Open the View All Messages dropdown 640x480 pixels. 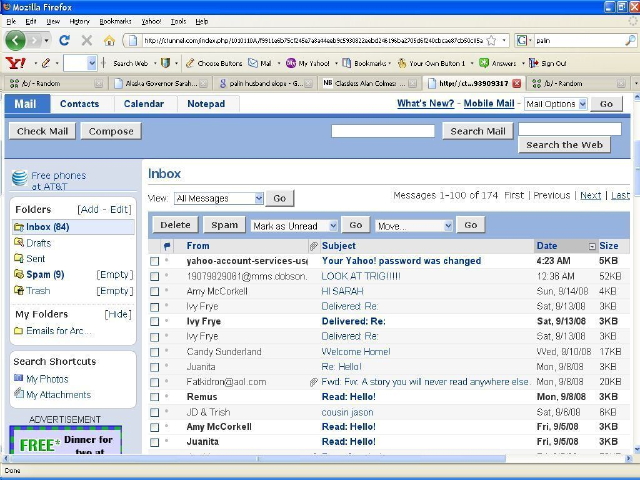point(218,199)
